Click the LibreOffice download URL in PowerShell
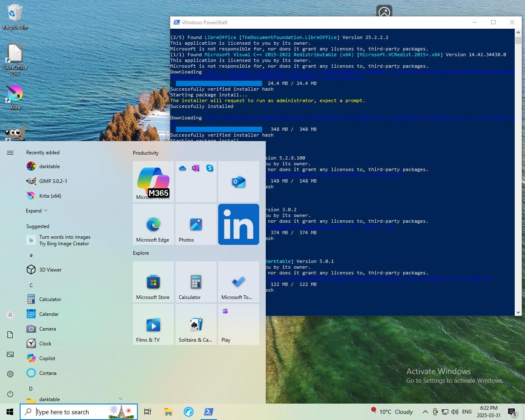This screenshot has height=420, width=525. click(x=359, y=118)
